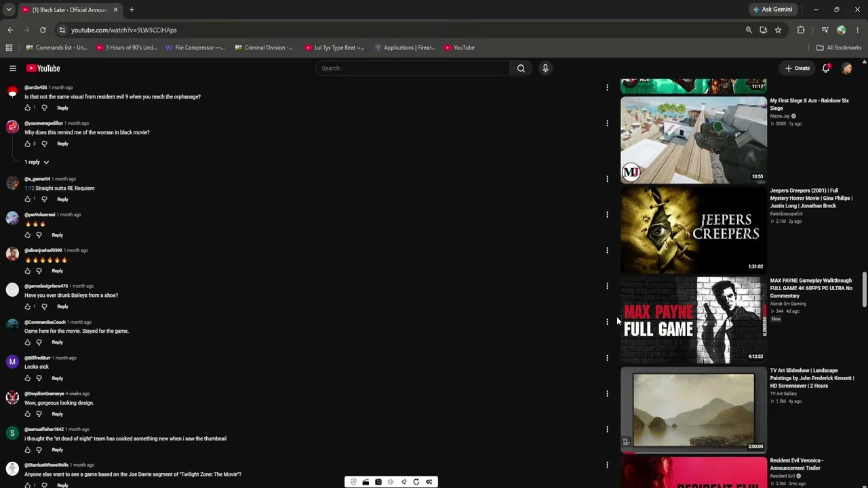868x488 pixels.
Task: Open a new browser tab with plus
Action: coord(132,9)
